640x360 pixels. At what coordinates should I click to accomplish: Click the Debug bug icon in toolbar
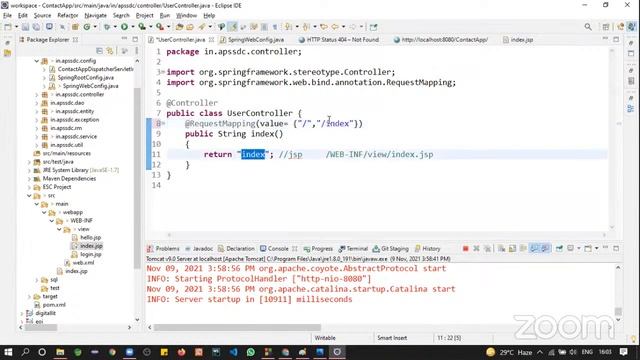click(107, 27)
